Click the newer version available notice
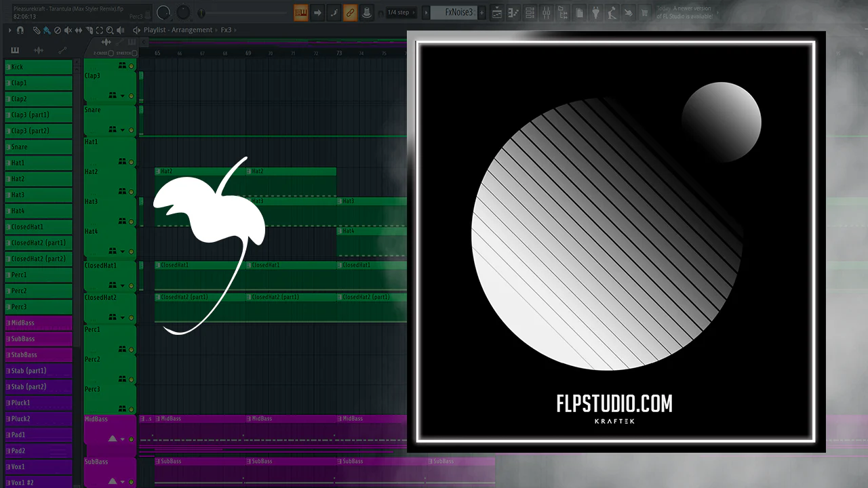 coord(684,12)
